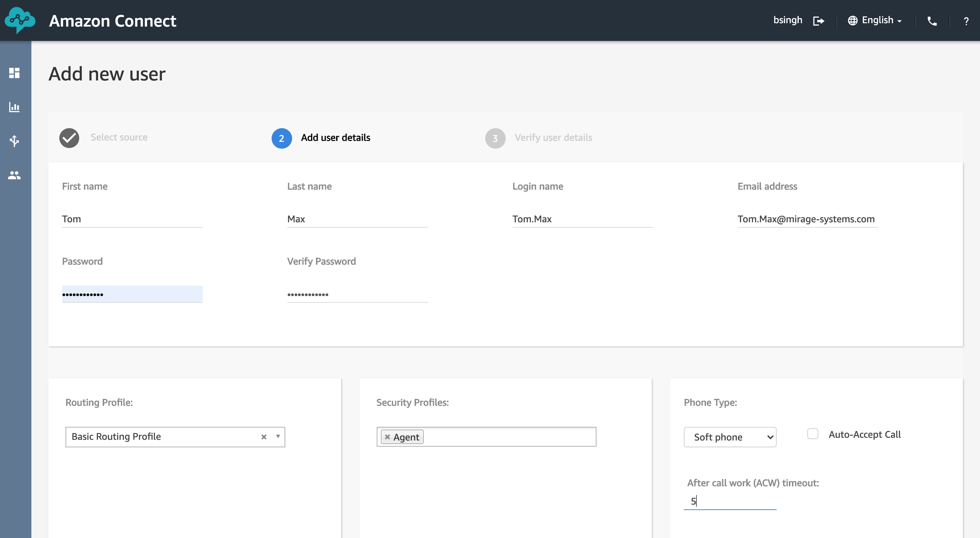
Task: Open the routing icon in sidebar
Action: click(x=14, y=141)
